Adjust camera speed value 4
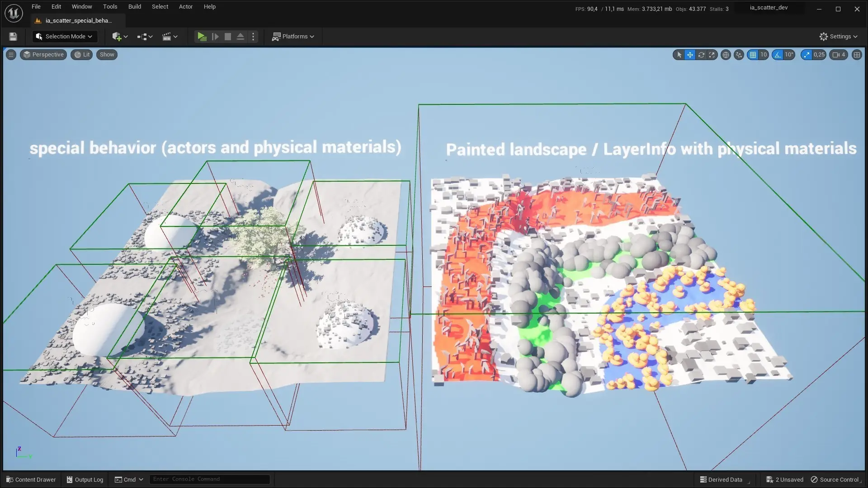The width and height of the screenshot is (868, 488). (x=839, y=55)
